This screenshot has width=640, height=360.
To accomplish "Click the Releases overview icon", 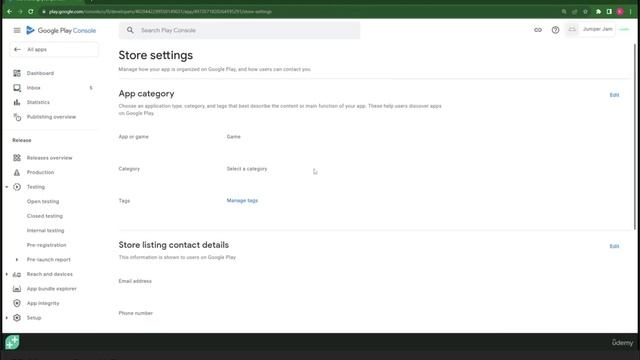I will click(17, 158).
